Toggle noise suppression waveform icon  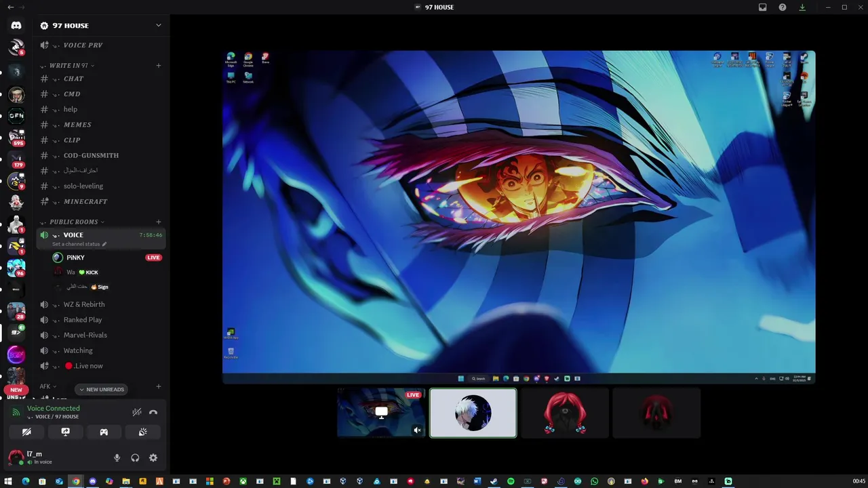136,412
